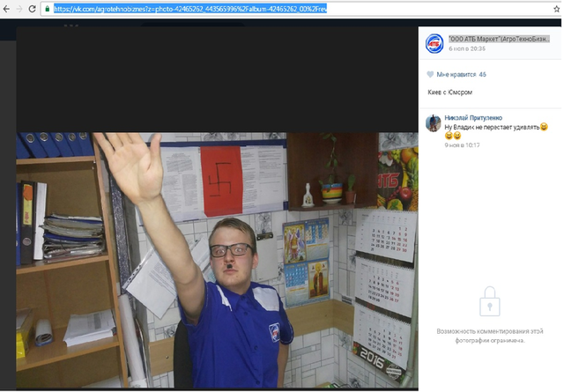The width and height of the screenshot is (564, 392).
Task: Open the commenter's name link above the comment
Action: point(474,118)
